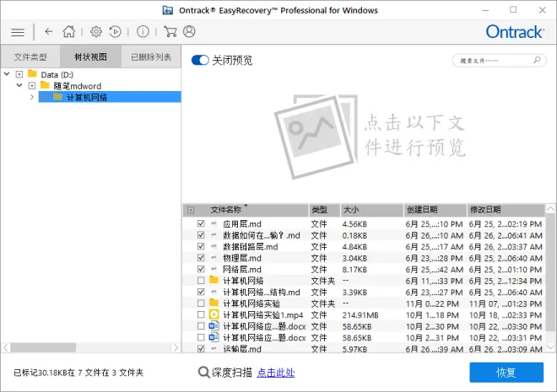Go back using the arrow icon

pos(49,32)
